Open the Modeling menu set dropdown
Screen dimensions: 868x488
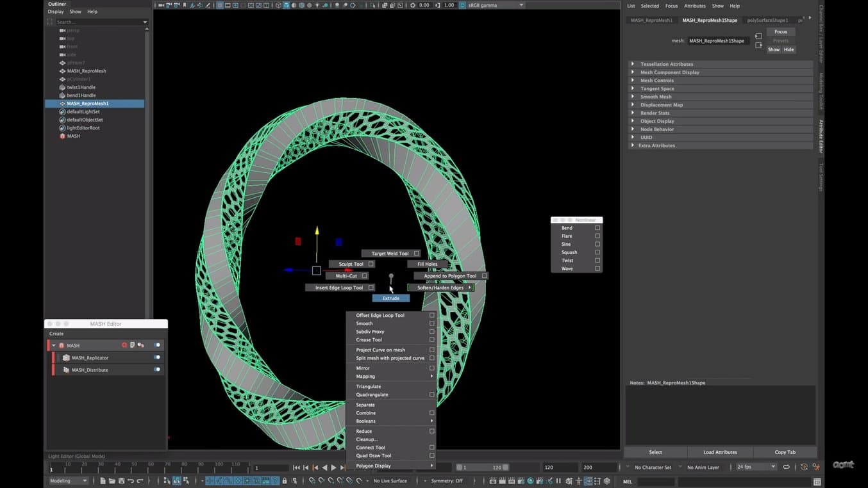(x=68, y=481)
